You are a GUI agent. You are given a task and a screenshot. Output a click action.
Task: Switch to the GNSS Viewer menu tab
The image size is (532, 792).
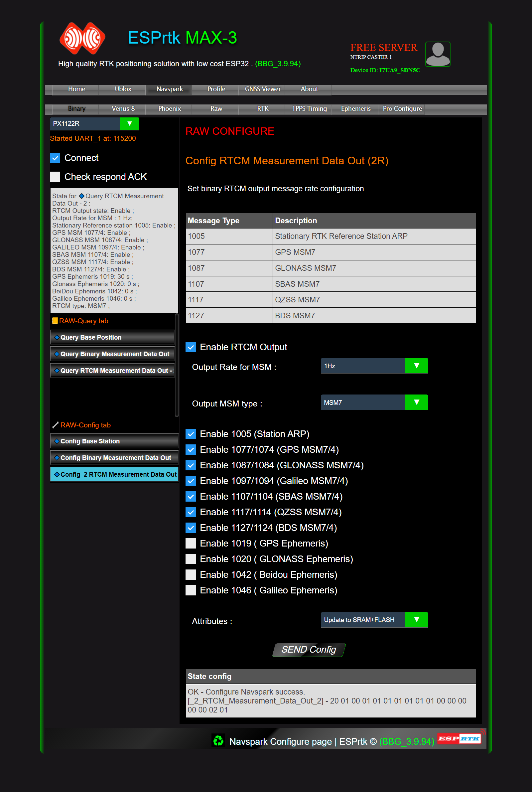point(262,89)
